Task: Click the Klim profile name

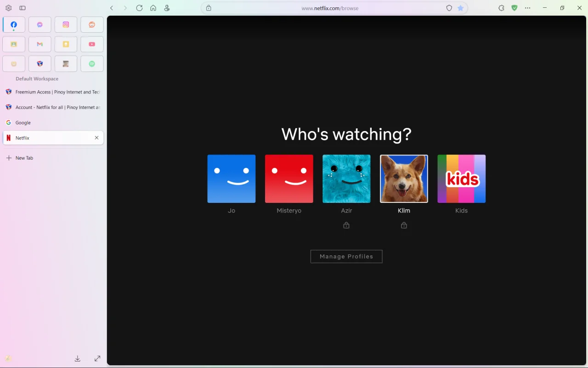Action: (x=404, y=211)
